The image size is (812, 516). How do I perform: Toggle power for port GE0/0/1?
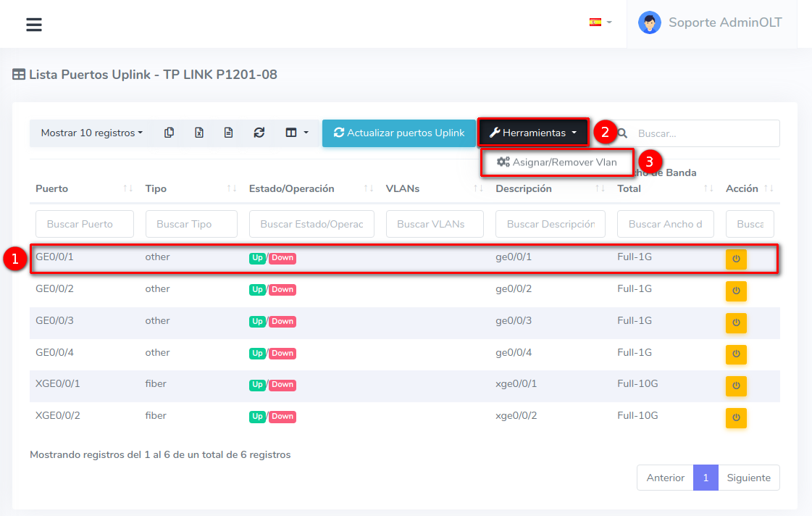[736, 259]
